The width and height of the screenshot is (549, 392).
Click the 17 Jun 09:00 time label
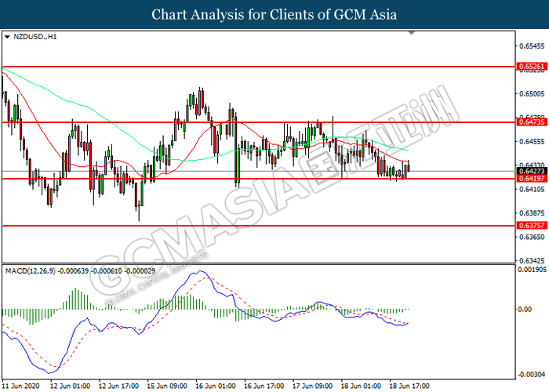tap(312, 386)
